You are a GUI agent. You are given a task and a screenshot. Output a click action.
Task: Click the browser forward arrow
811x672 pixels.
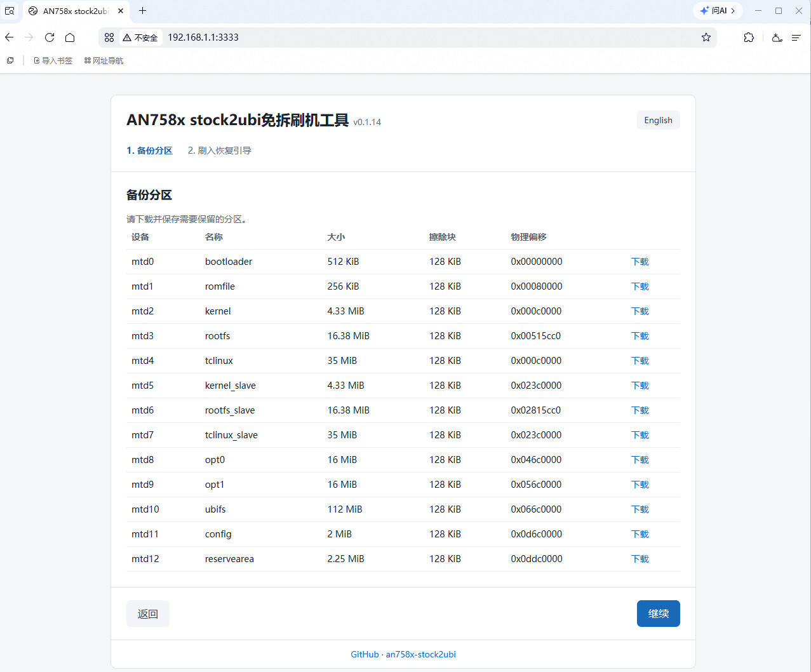coord(29,37)
